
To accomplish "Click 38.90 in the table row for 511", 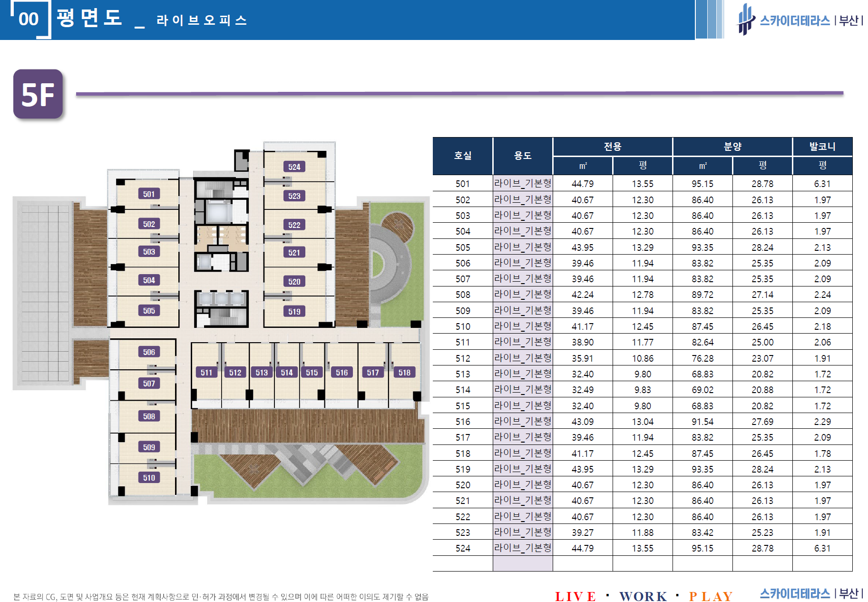I will pyautogui.click(x=583, y=342).
